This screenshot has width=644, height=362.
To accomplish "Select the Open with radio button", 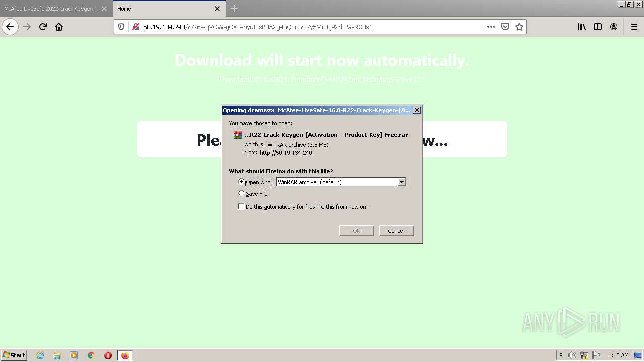I will click(242, 182).
